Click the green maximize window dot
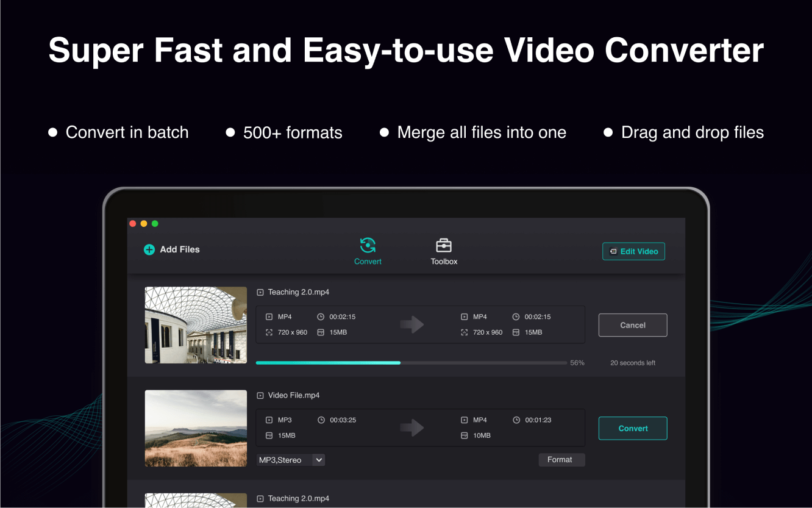The height and width of the screenshot is (508, 812). coord(155,224)
